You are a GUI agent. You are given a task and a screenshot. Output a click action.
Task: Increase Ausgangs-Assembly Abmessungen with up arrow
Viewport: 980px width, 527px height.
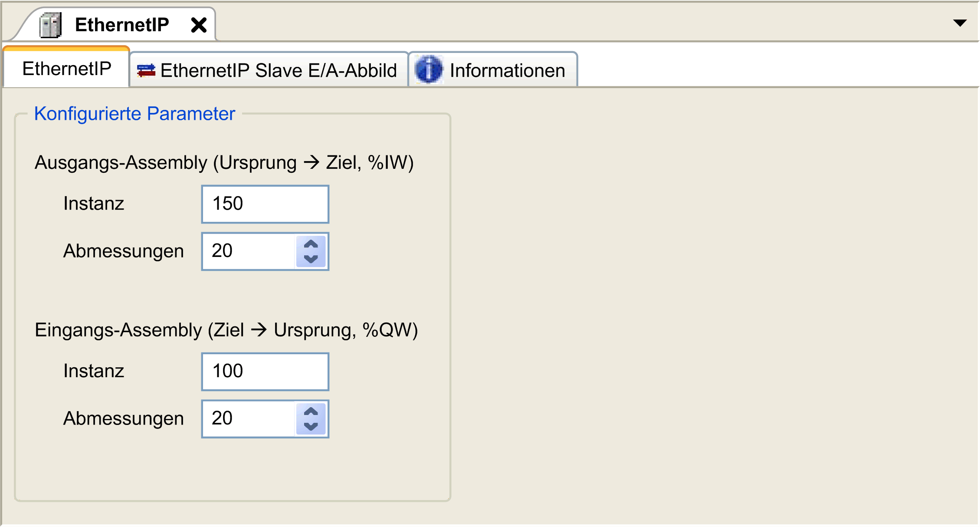pos(311,244)
